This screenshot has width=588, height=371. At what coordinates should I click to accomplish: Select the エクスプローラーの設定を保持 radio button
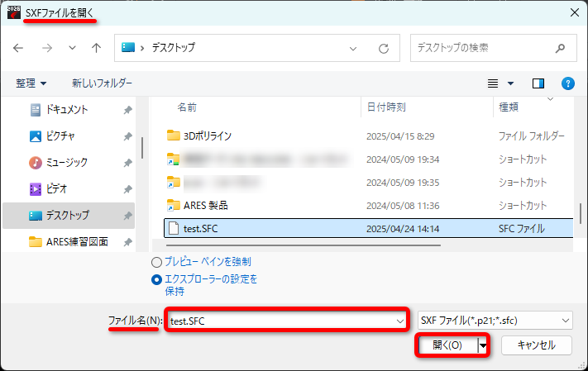click(156, 279)
